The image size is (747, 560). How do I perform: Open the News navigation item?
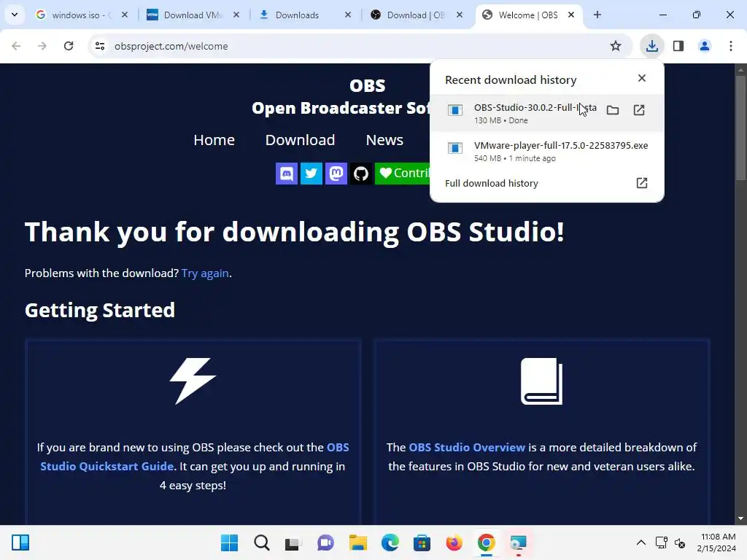pos(384,140)
